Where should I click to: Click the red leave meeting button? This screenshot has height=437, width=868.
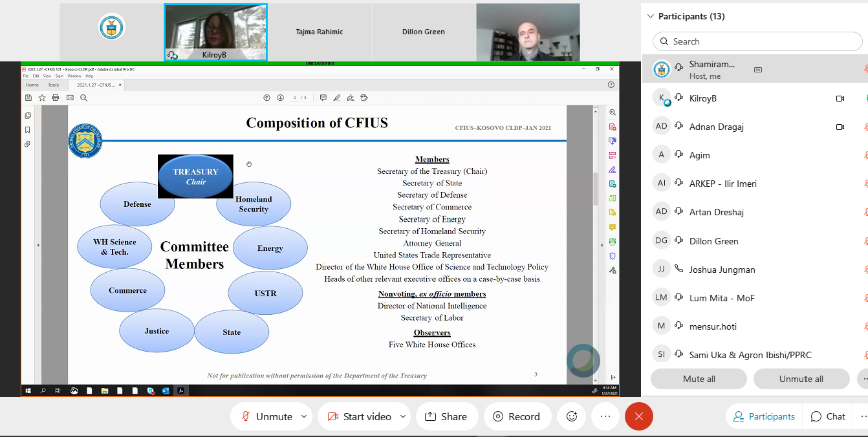pos(638,417)
